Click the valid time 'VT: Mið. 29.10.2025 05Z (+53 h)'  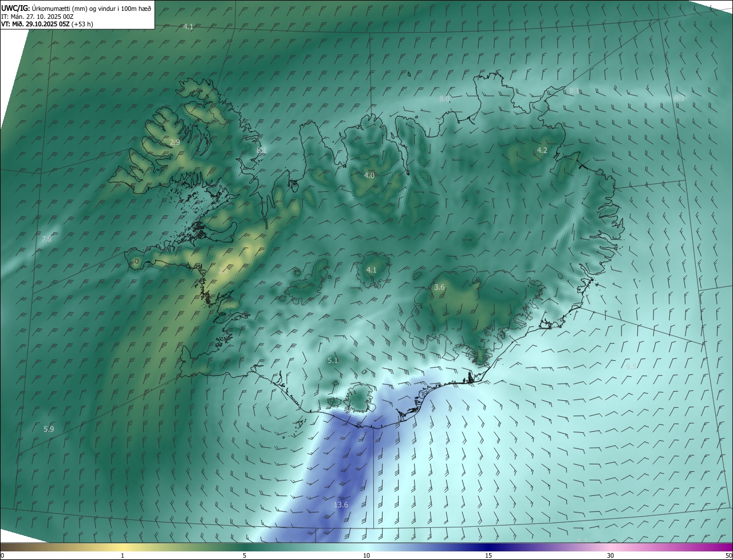47,24
